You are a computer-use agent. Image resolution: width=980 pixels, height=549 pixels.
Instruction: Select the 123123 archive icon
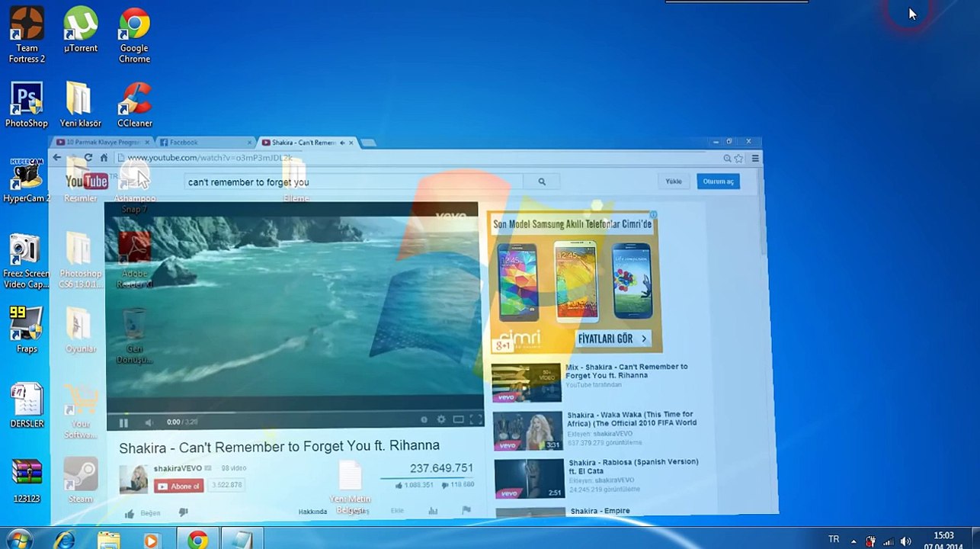pyautogui.click(x=27, y=480)
